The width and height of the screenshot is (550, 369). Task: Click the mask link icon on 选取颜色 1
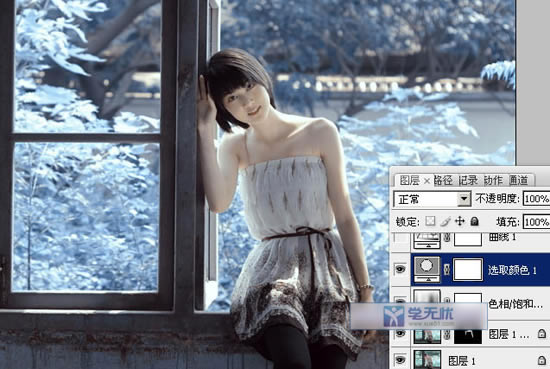[447, 269]
